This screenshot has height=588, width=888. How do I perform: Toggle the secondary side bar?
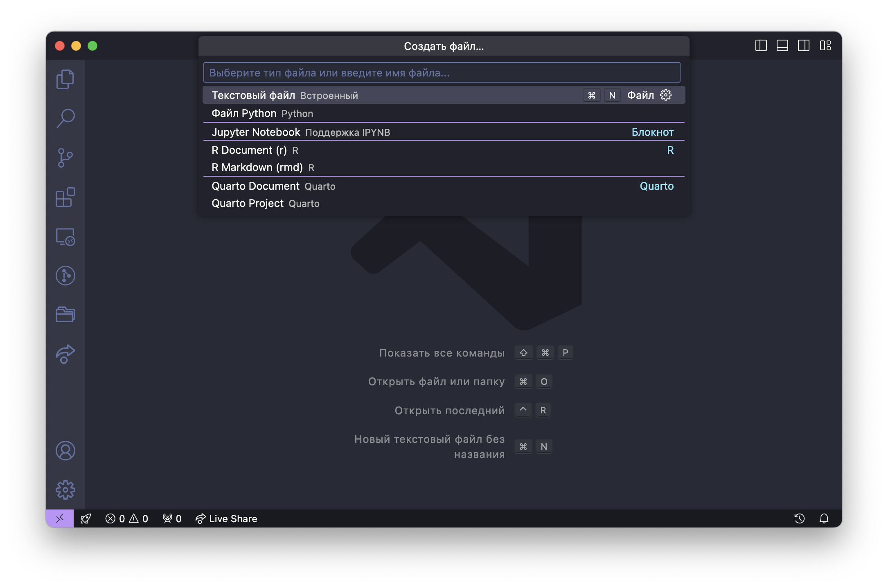click(x=804, y=45)
